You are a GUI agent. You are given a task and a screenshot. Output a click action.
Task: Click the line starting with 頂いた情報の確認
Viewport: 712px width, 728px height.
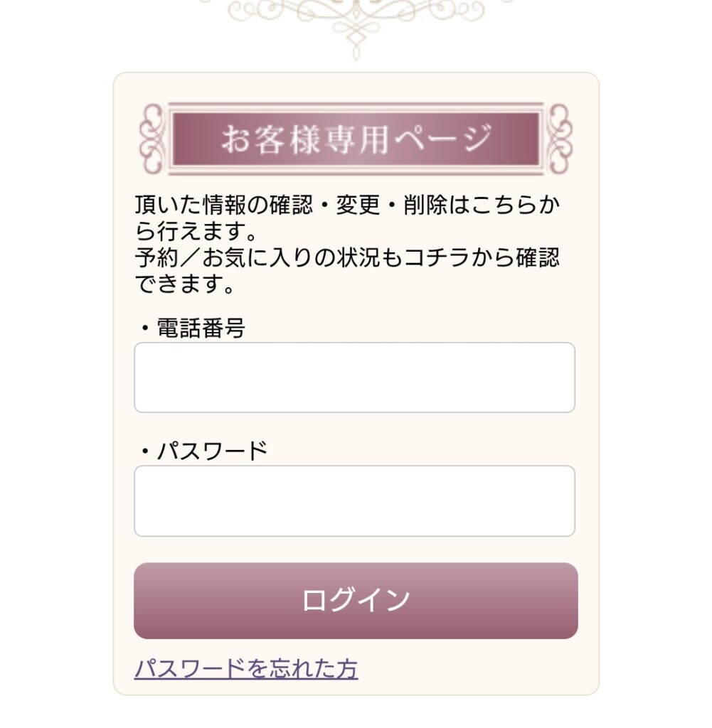coord(347,205)
